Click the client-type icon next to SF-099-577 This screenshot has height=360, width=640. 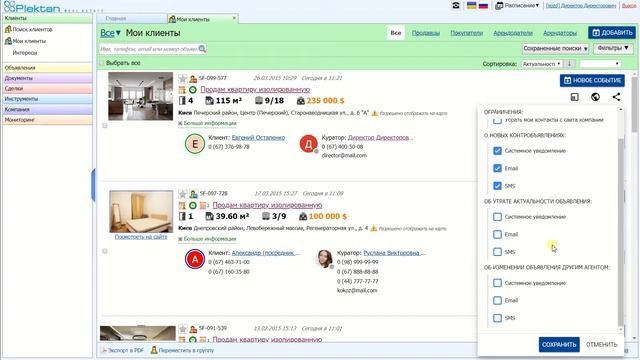click(193, 78)
